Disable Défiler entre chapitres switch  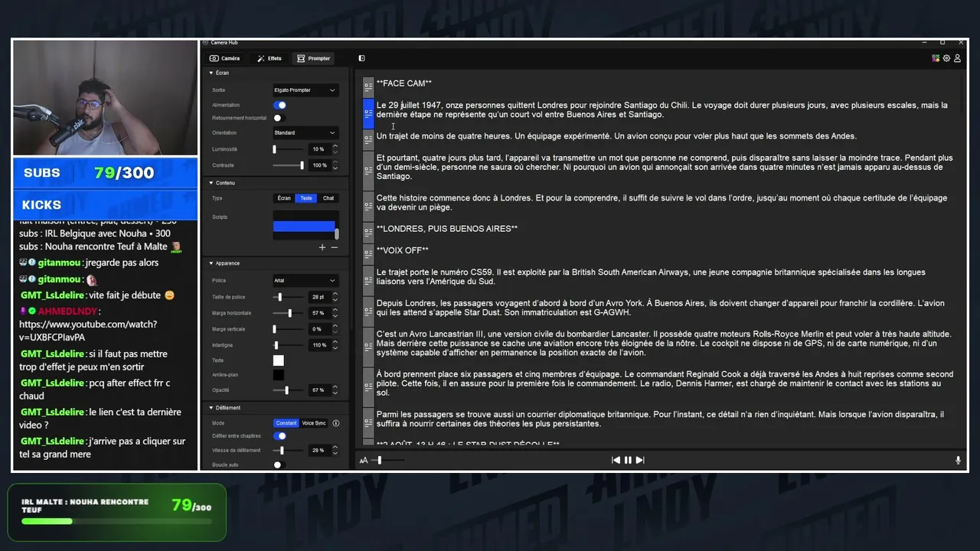tap(280, 435)
